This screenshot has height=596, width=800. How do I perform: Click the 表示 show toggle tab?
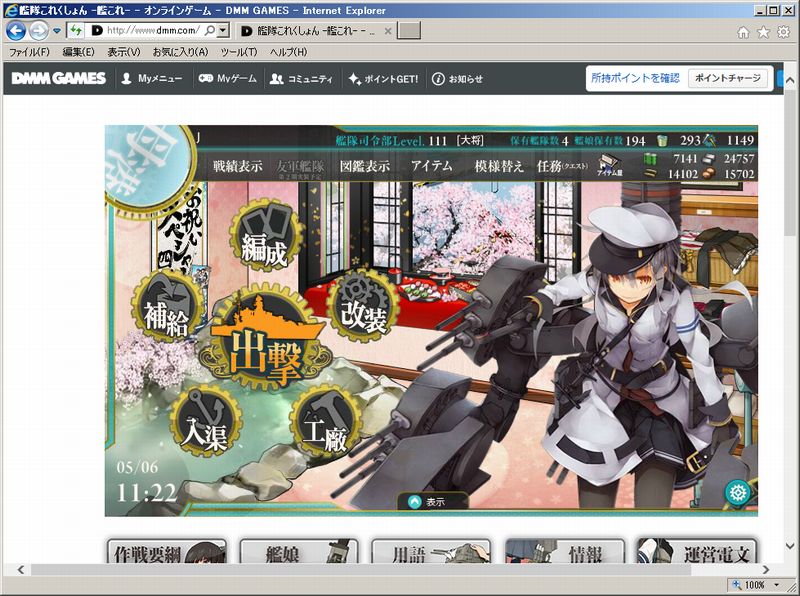[433, 502]
